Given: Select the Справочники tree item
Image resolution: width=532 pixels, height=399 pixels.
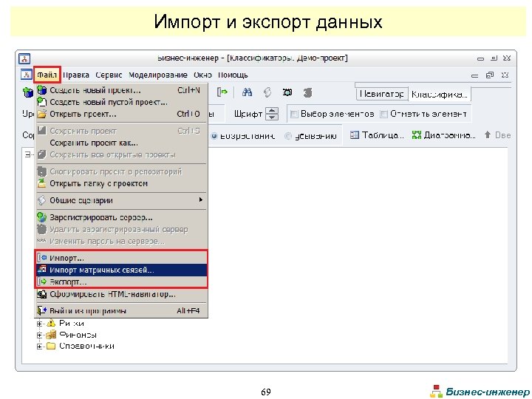Looking at the screenshot, I should [x=86, y=346].
